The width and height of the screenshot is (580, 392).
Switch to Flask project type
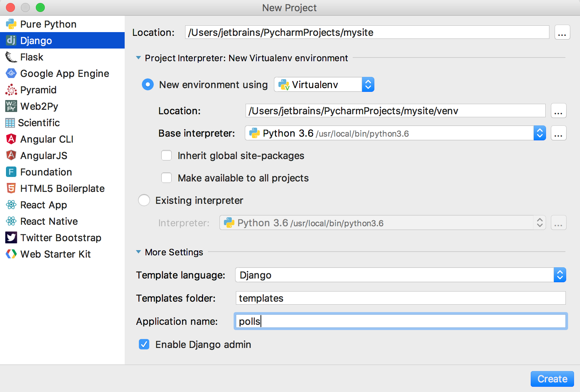62,57
